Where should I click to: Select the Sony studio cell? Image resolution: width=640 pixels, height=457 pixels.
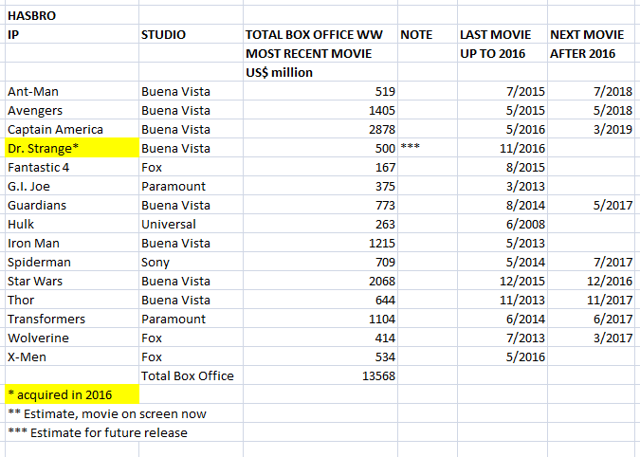191,262
